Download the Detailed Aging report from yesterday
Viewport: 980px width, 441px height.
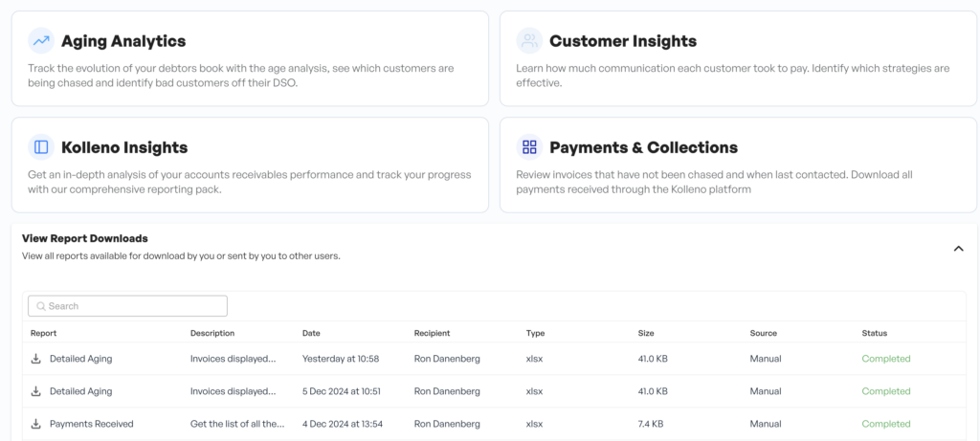pyautogui.click(x=36, y=359)
